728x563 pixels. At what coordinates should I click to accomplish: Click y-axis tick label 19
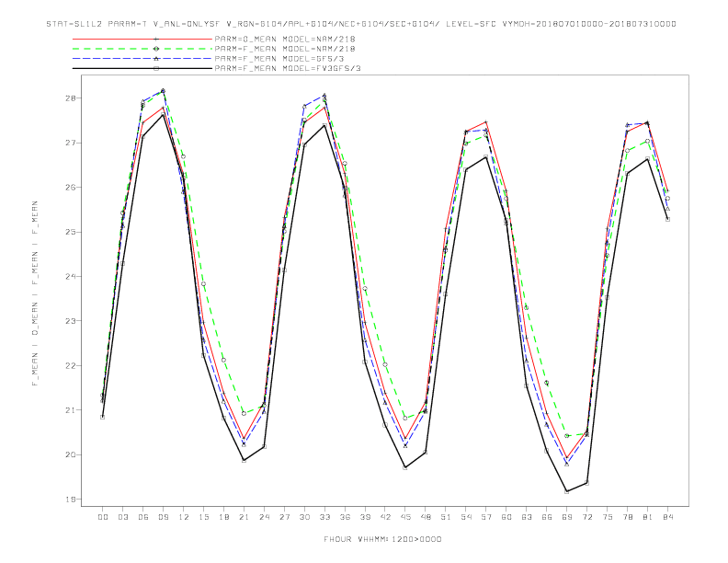[71, 500]
